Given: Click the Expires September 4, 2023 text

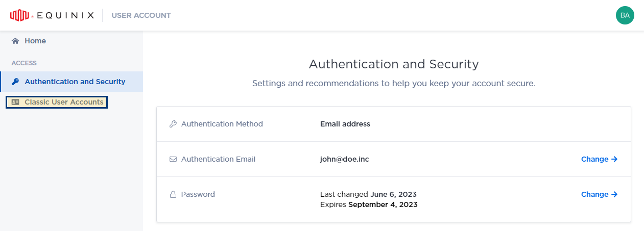Looking at the screenshot, I should (x=369, y=204).
